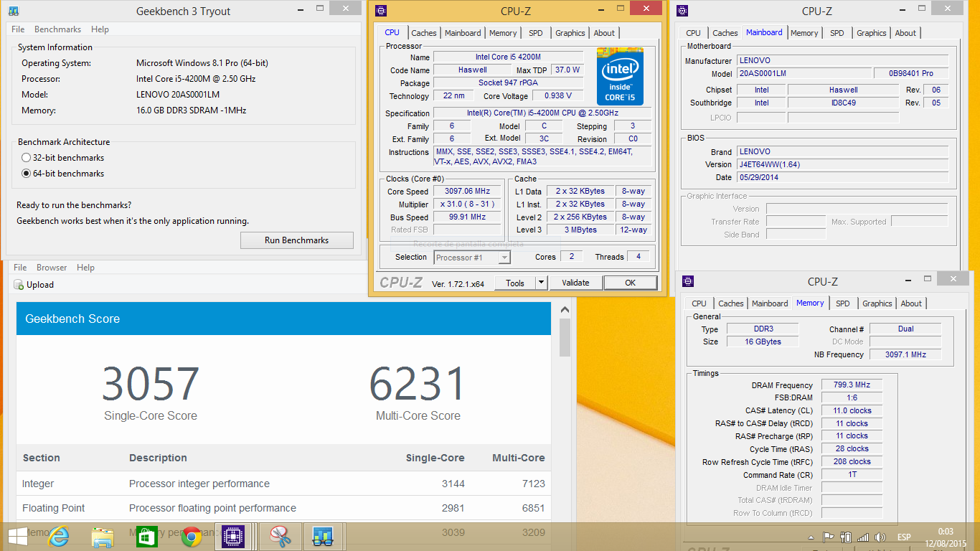The height and width of the screenshot is (551, 980).
Task: Click the Geekbench results scroll-up arrow
Action: pos(564,310)
